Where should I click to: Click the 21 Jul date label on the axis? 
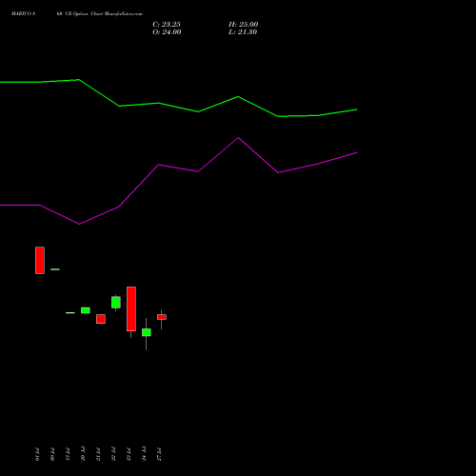click(x=98, y=454)
